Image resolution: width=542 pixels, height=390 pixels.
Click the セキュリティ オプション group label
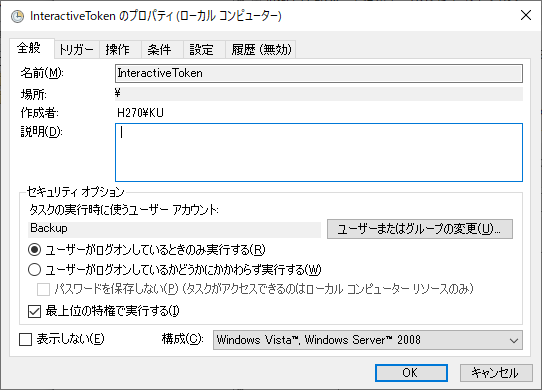coord(75,192)
